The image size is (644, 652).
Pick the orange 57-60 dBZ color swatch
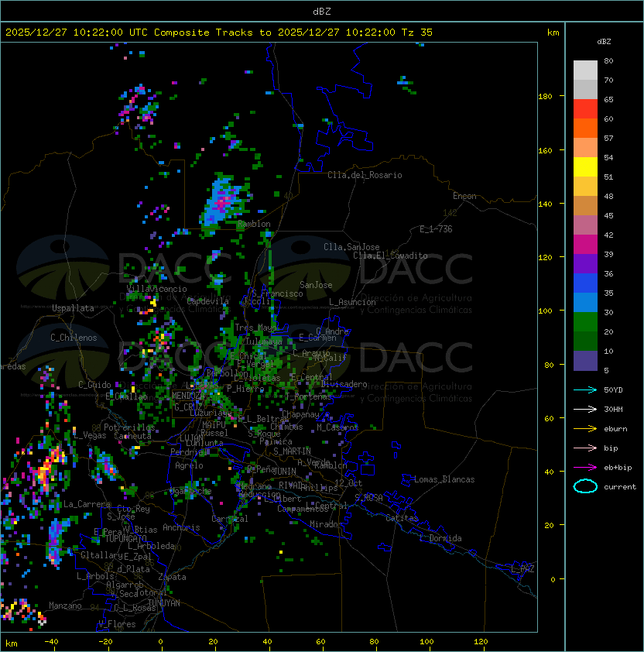(585, 129)
